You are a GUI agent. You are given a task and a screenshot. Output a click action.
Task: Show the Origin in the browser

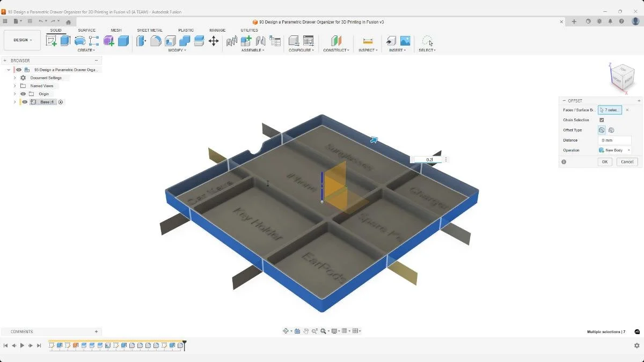coord(23,93)
